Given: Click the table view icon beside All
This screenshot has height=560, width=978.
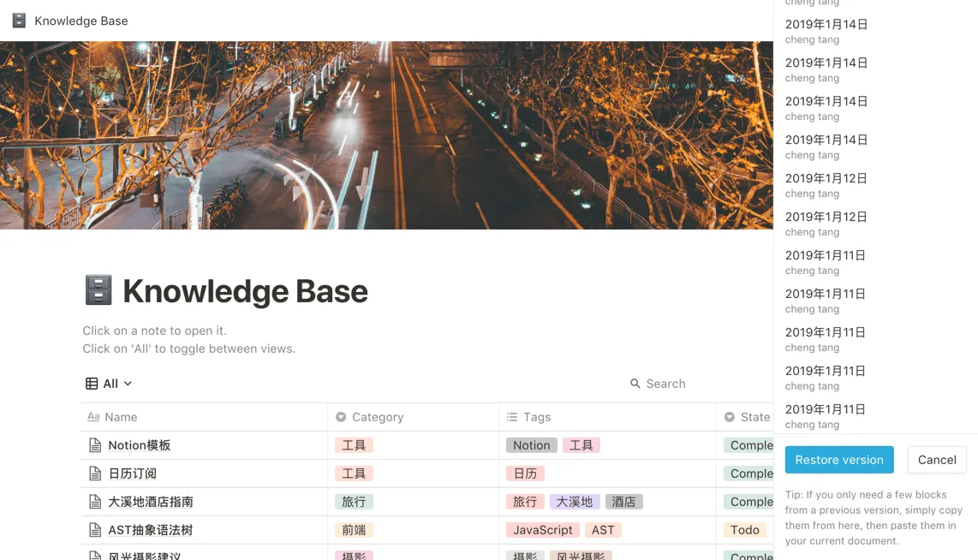Looking at the screenshot, I should click(92, 384).
